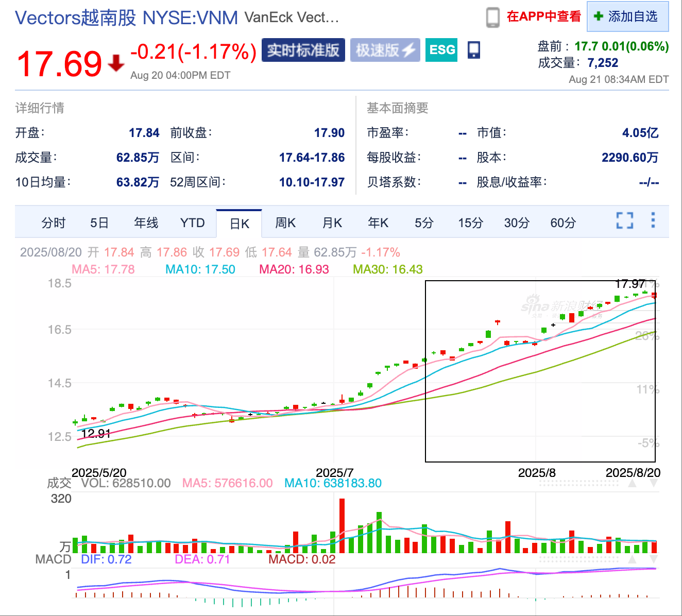Open the three-dot chart options menu

pos(653,220)
